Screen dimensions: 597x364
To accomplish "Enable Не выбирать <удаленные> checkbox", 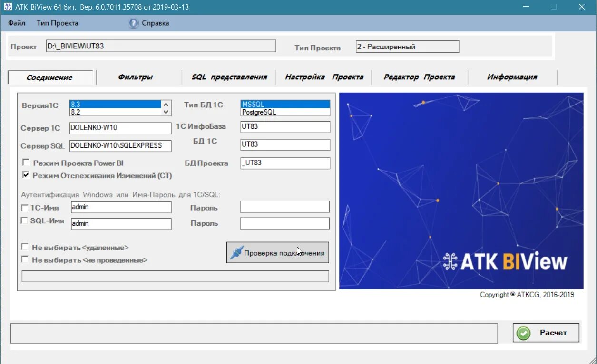I will (x=25, y=248).
